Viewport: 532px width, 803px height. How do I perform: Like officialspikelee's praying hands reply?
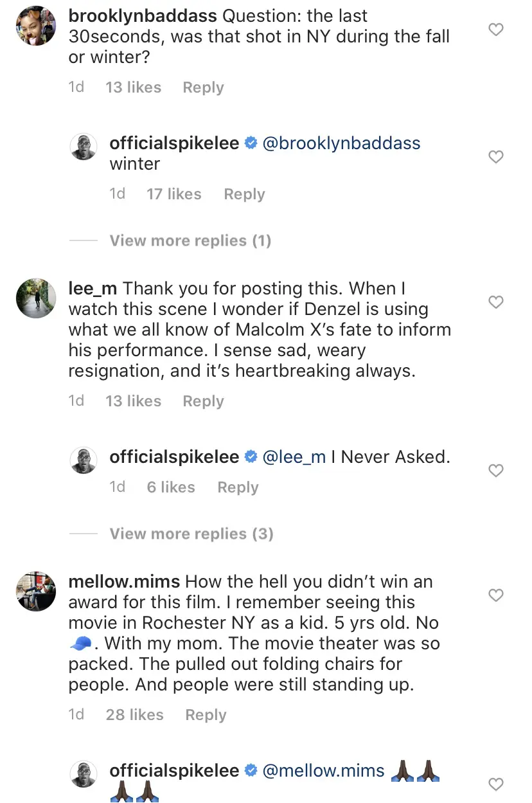[x=496, y=784]
